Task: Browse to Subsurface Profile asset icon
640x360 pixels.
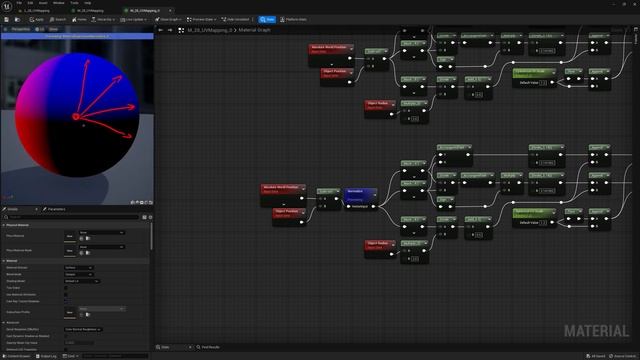Action: coord(88,315)
